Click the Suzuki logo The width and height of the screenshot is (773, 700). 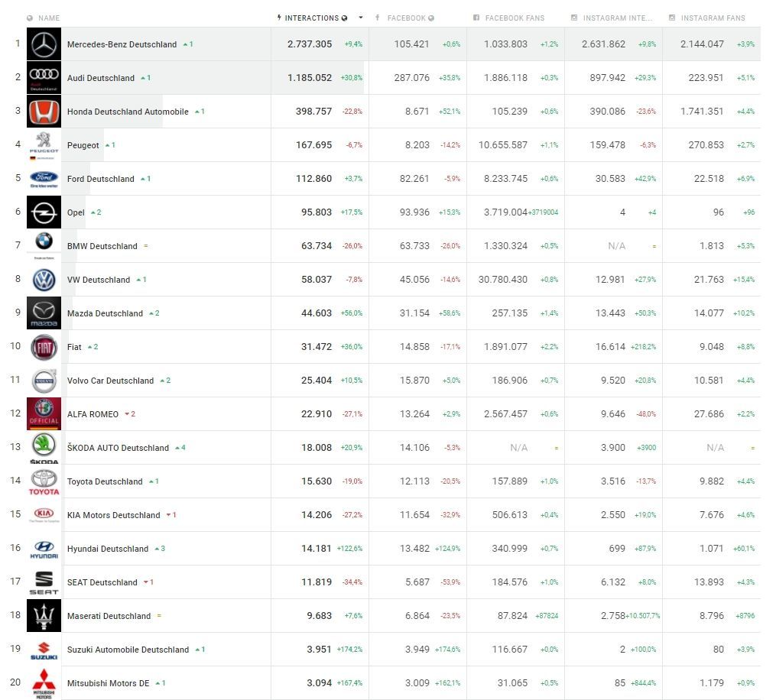point(44,650)
